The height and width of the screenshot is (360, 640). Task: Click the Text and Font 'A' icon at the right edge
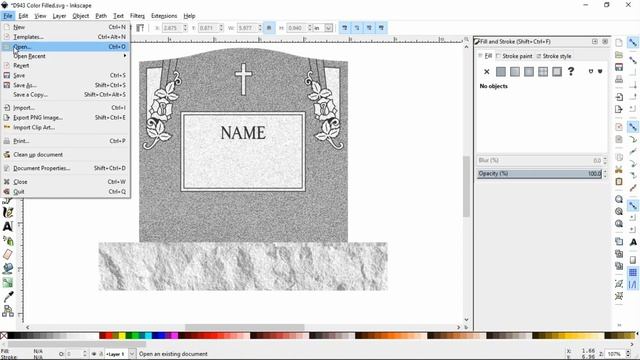633,242
